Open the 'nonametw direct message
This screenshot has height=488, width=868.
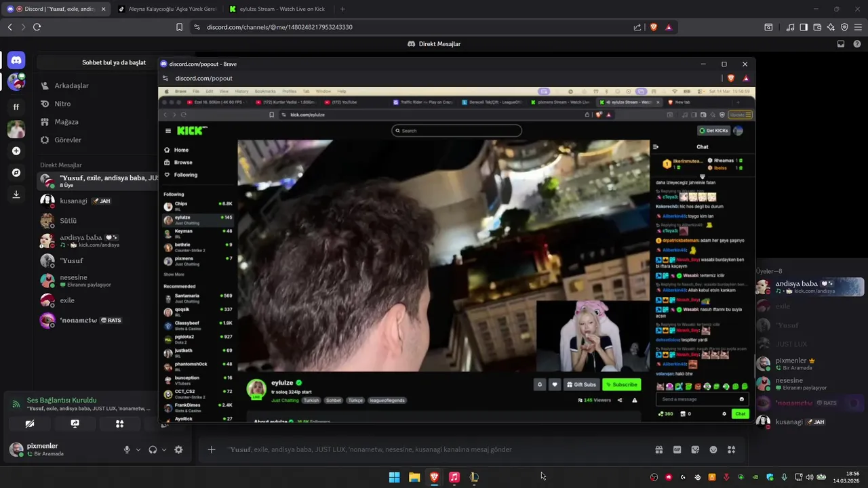[x=97, y=320]
